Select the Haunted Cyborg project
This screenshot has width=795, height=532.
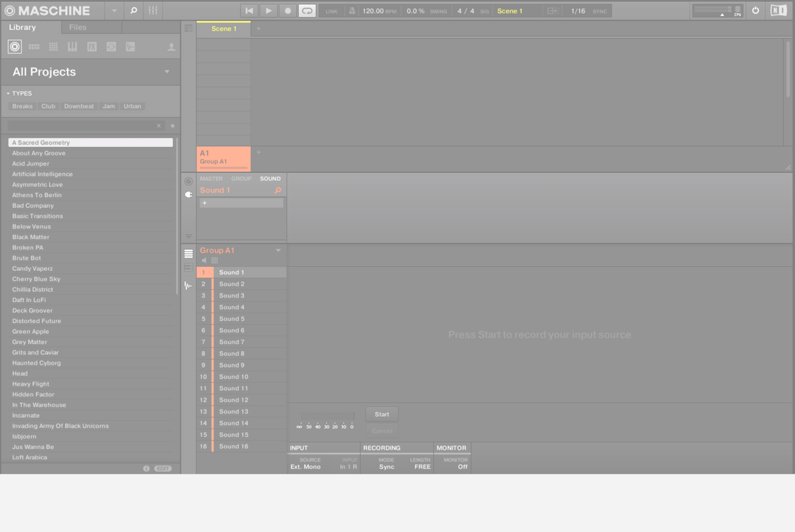click(x=90, y=363)
